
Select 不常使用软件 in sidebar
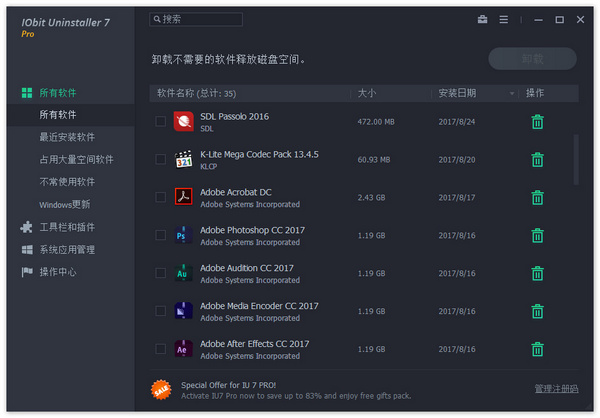[67, 182]
